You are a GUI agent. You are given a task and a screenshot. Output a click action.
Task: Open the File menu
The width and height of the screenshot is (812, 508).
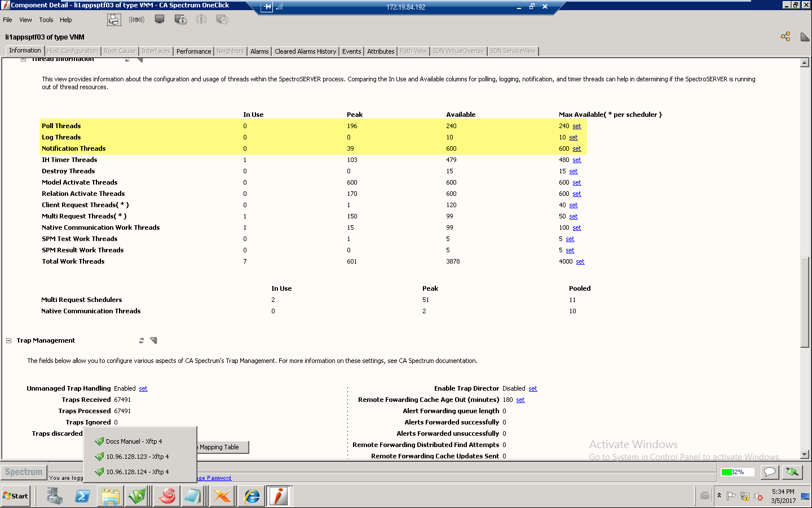7,20
